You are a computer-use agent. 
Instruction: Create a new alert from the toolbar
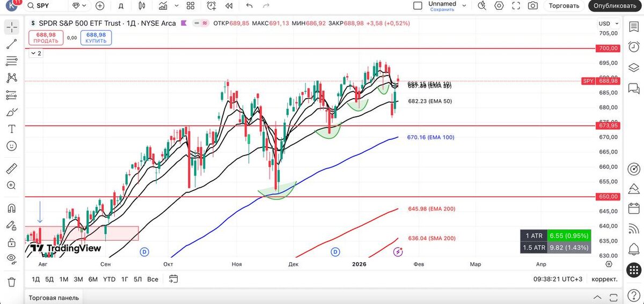[x=211, y=6]
